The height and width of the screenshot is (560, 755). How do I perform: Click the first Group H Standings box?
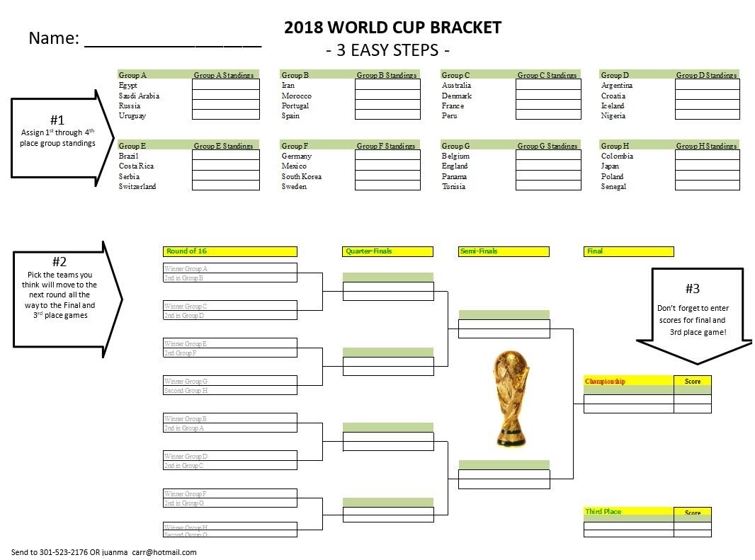(707, 155)
